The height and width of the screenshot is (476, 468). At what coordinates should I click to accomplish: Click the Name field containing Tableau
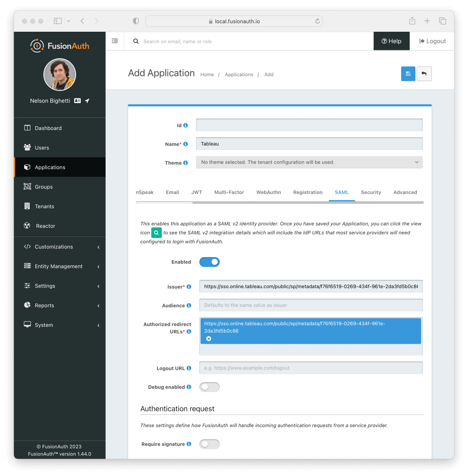click(309, 144)
